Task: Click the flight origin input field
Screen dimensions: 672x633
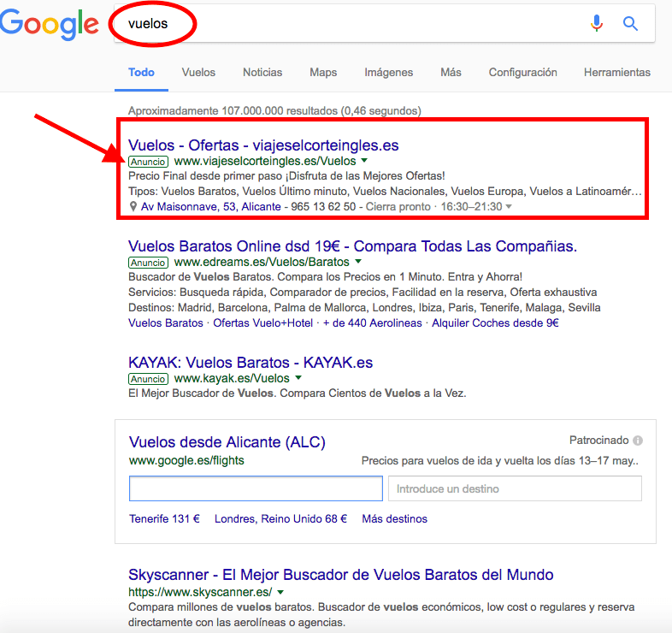Action: click(x=256, y=488)
